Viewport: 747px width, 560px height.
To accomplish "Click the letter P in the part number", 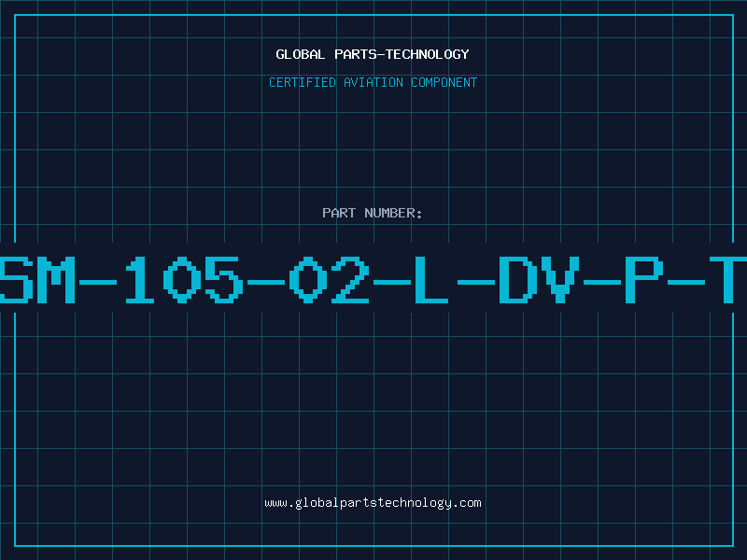I will point(644,279).
